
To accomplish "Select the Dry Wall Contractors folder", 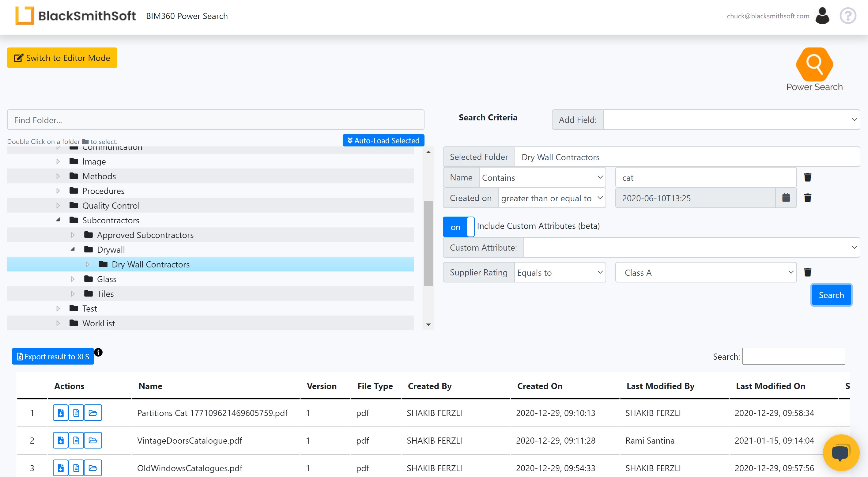I will [151, 264].
